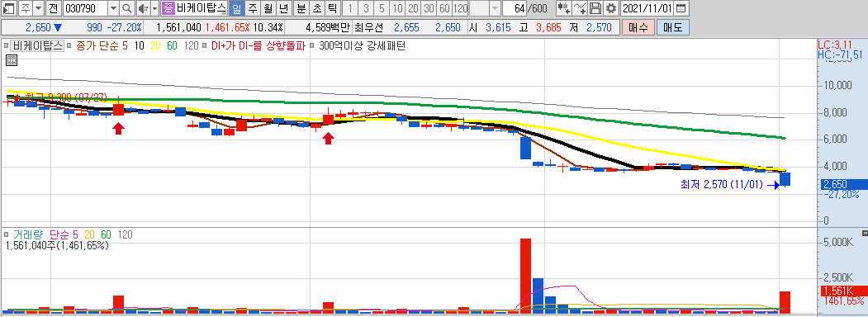
Task: Switch to the 틱 tick chart
Action: coord(332,8)
